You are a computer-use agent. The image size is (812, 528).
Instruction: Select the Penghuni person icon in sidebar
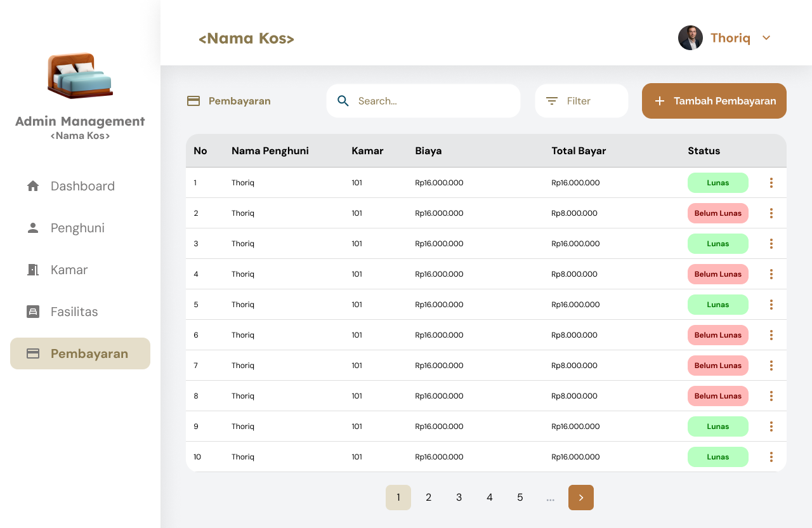(x=32, y=227)
